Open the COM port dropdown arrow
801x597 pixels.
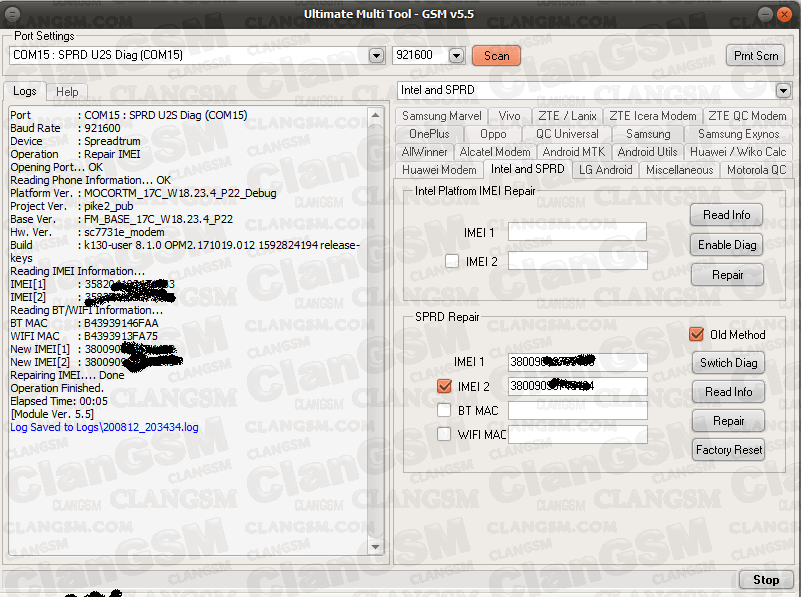[x=376, y=55]
